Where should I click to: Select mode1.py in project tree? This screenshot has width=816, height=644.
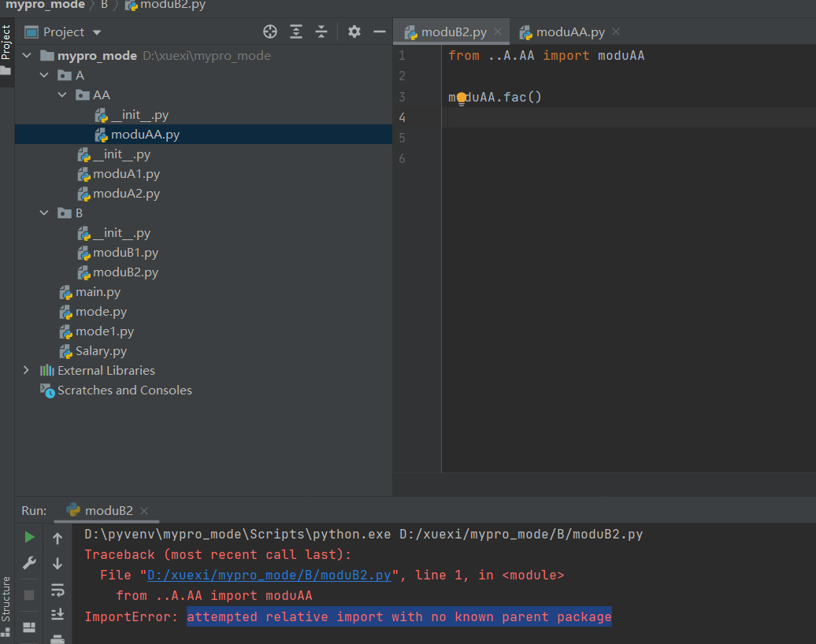click(105, 332)
